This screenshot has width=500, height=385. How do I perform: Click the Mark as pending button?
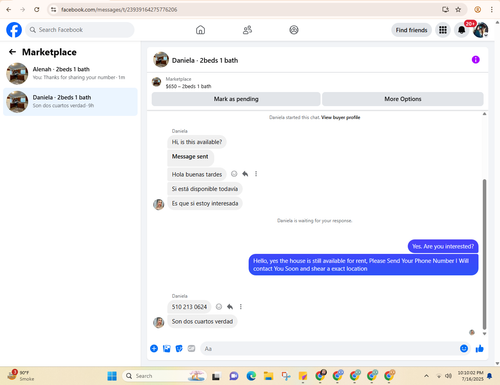(236, 99)
